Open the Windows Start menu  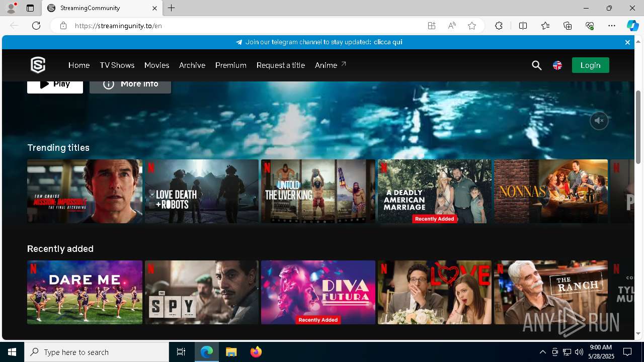[x=12, y=352]
